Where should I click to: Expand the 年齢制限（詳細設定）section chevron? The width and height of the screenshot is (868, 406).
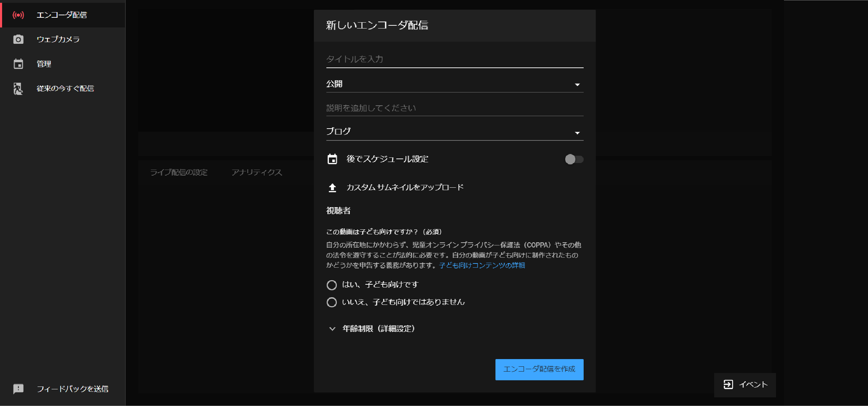(x=332, y=329)
